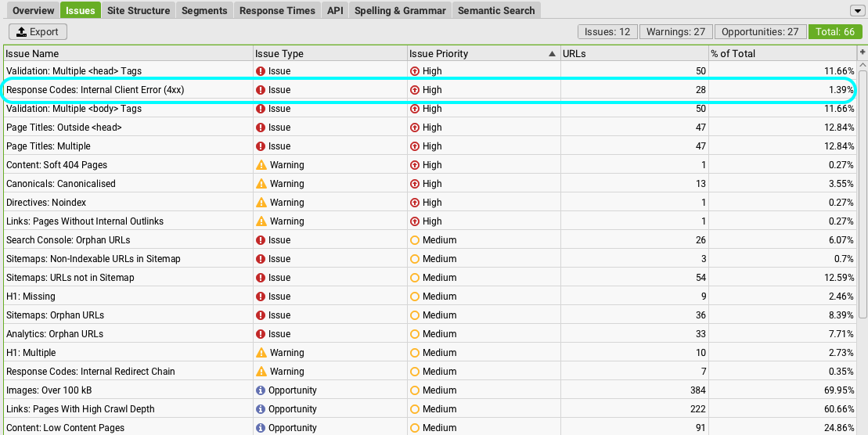The width and height of the screenshot is (868, 435).
Task: Click issue icon on Analytics: Orphan URLs row
Action: point(261,334)
